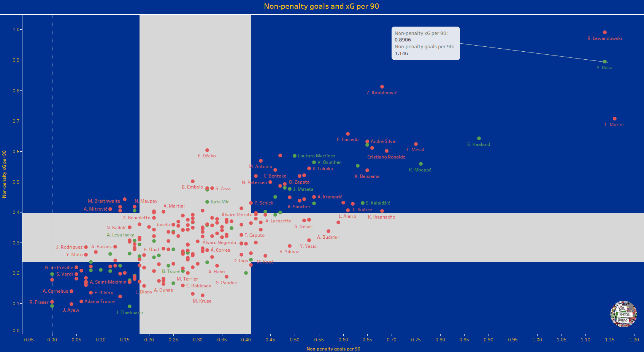The image size is (644, 352).
Task: Click the 'A. Delort' label
Action: 304,227
